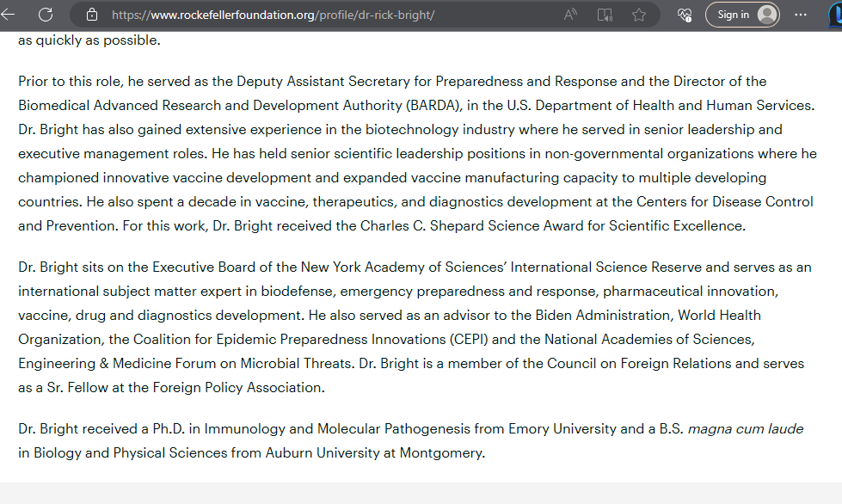This screenshot has height=504, width=842.
Task: Open Browser essentials heart icon
Action: click(x=684, y=15)
